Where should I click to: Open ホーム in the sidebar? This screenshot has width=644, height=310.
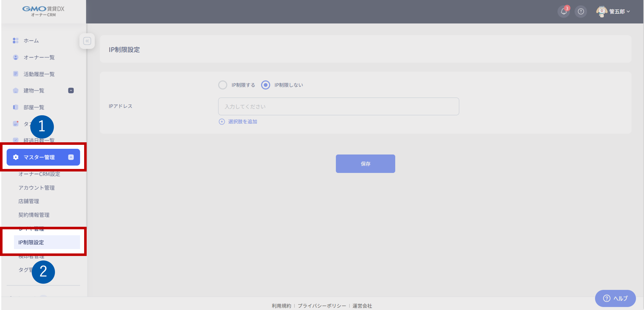pyautogui.click(x=31, y=41)
